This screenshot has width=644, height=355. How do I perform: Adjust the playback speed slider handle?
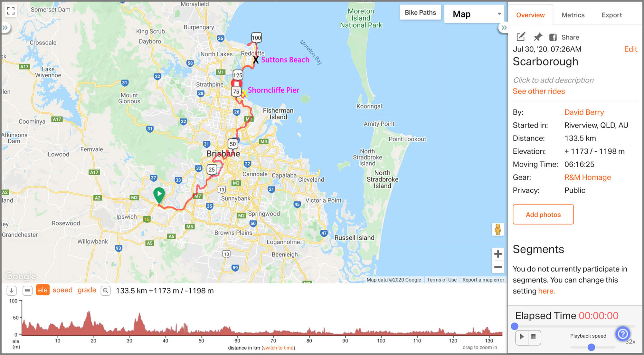pos(591,347)
